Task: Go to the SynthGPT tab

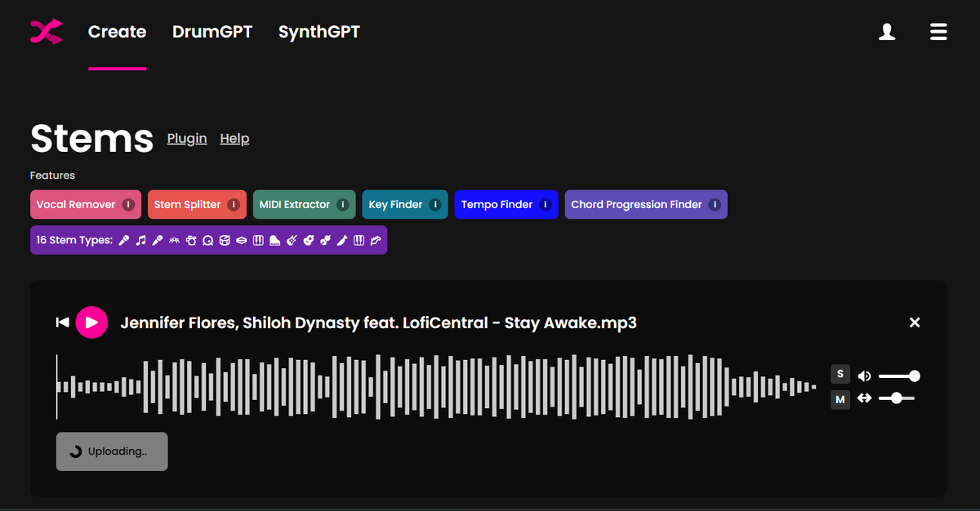Action: 319,32
